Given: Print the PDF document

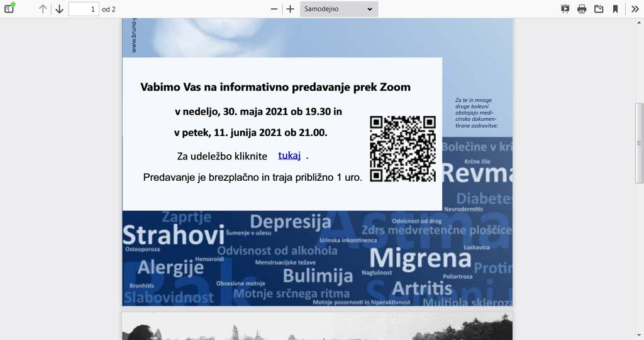Looking at the screenshot, I should coord(582,9).
